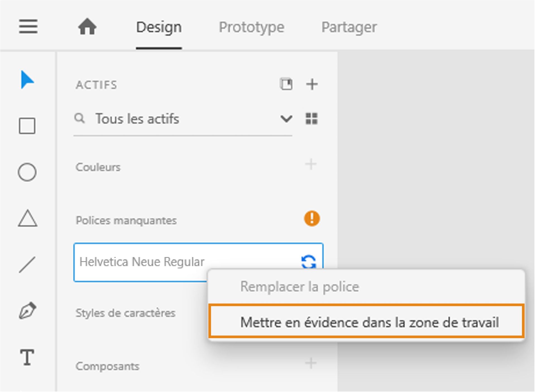Add a new color to Couleurs
This screenshot has width=536, height=392.
311,165
